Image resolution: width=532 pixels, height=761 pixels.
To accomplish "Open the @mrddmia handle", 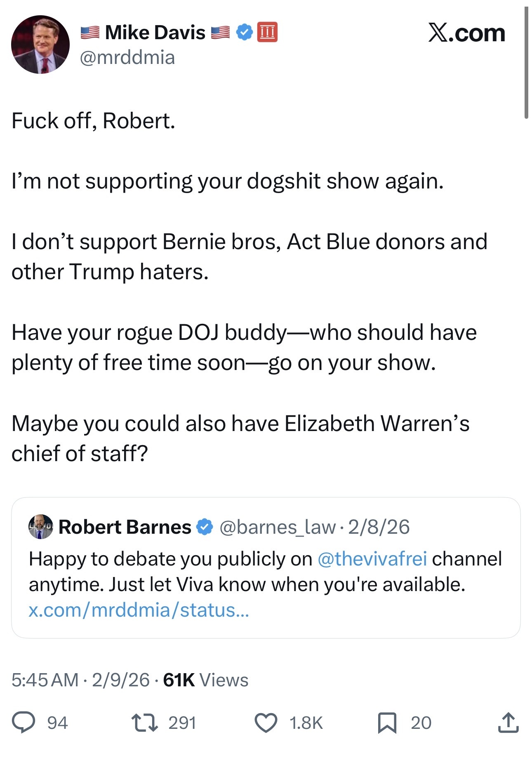I will [127, 57].
